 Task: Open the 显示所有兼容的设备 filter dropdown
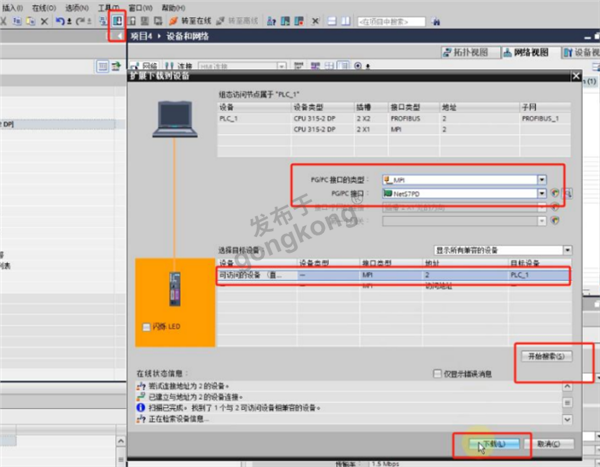(568, 250)
